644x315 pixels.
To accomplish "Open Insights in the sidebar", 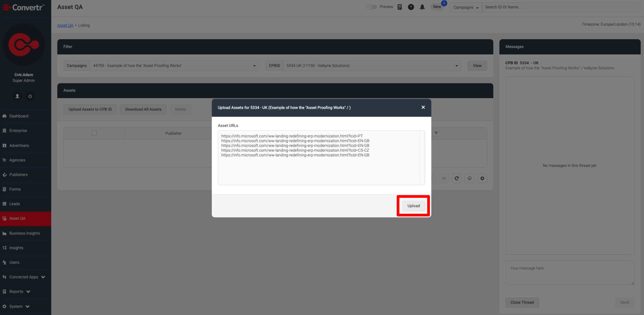I will pyautogui.click(x=25, y=248).
